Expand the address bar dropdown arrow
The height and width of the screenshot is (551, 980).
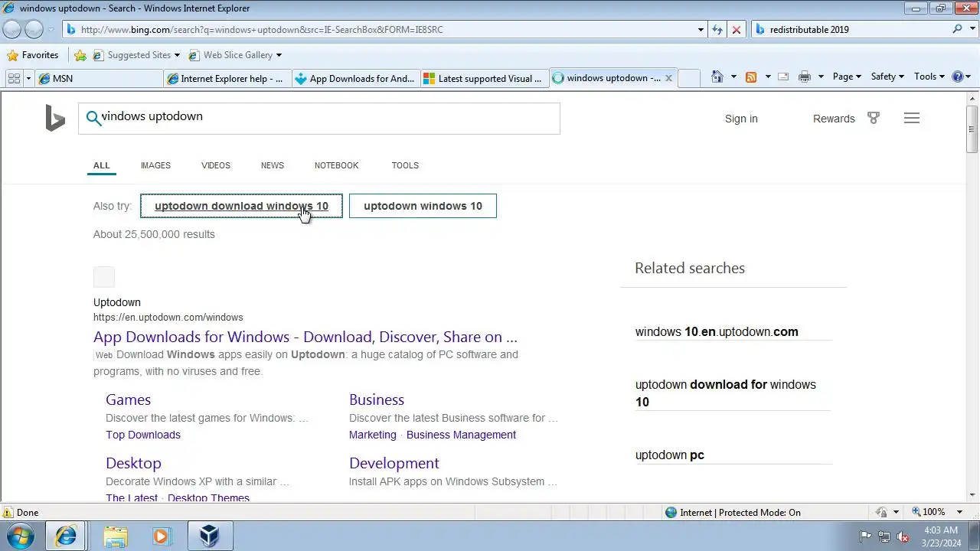[x=701, y=30]
